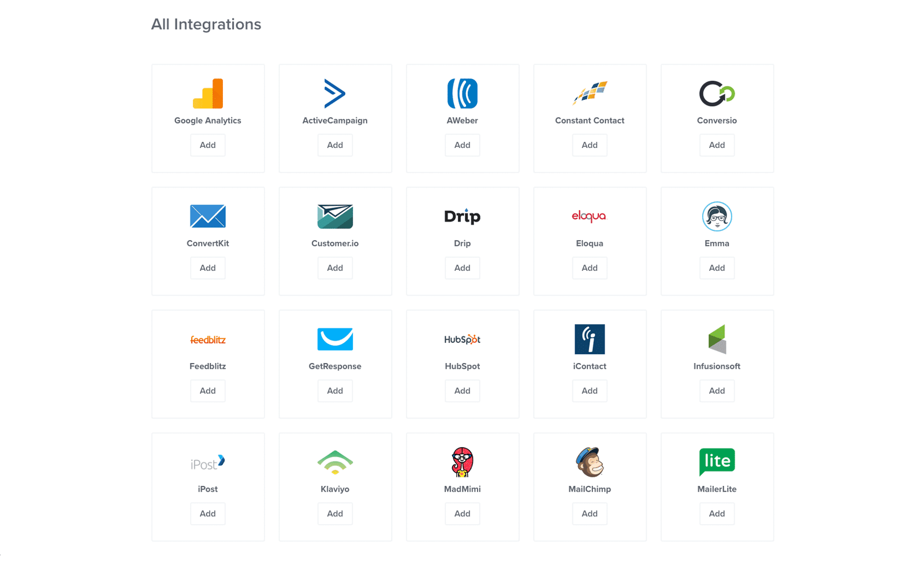This screenshot has height=565, width=924.
Task: Add the Conversio integration
Action: coord(717,145)
